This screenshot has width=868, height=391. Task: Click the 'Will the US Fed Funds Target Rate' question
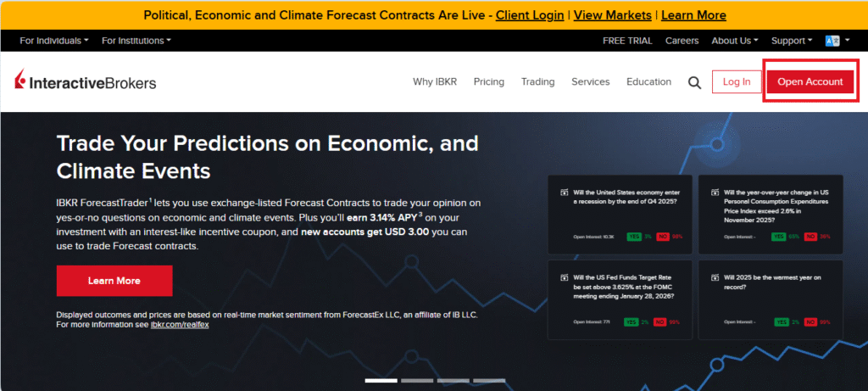point(623,287)
